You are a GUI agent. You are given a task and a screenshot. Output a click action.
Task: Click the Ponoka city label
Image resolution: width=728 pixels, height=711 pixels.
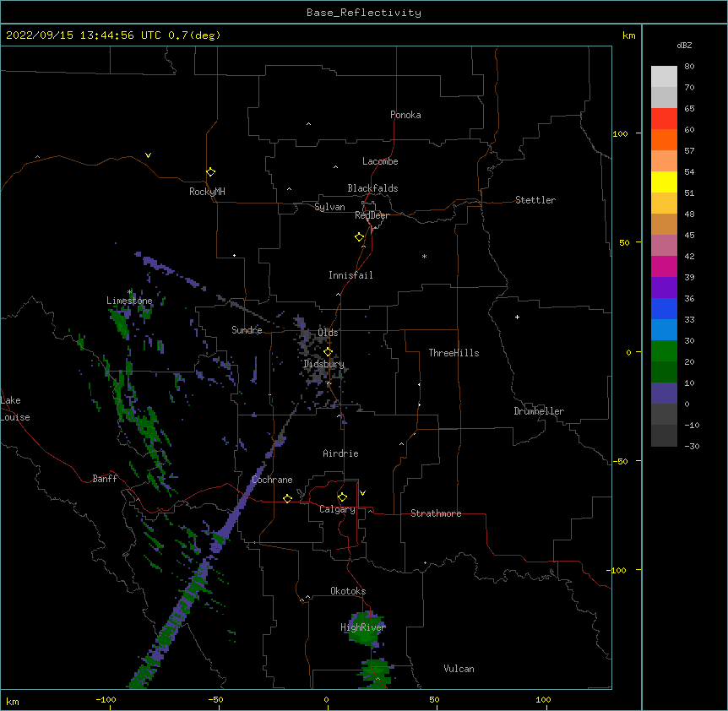405,115
